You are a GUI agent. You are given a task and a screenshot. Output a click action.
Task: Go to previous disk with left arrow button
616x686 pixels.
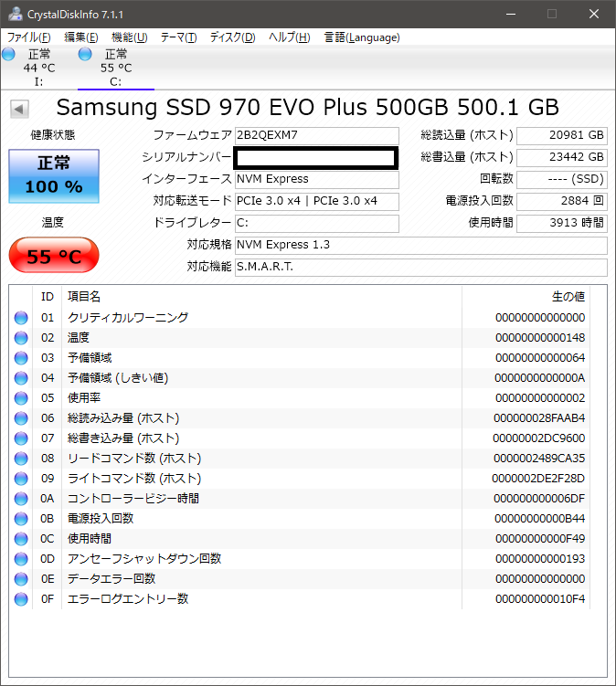coord(19,109)
